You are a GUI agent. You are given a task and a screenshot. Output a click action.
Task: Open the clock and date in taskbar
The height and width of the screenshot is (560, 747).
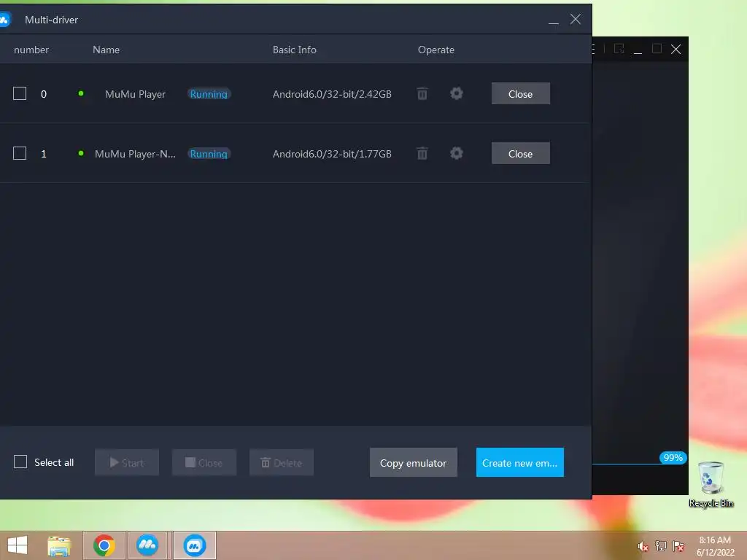click(715, 546)
